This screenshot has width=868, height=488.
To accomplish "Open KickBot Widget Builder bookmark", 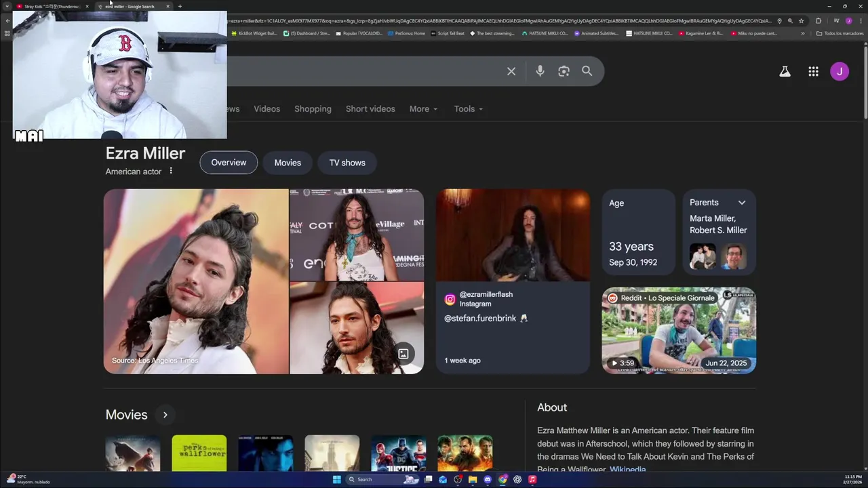I will coord(254,33).
